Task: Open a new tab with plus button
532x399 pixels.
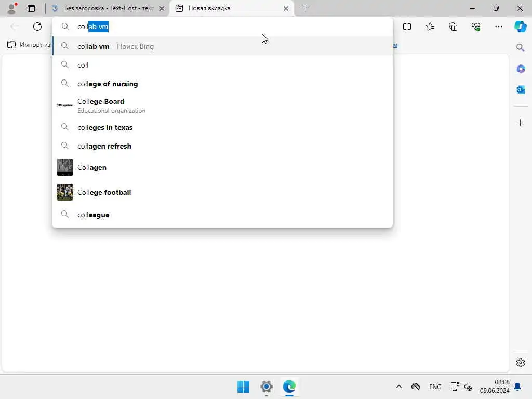Action: (x=305, y=8)
